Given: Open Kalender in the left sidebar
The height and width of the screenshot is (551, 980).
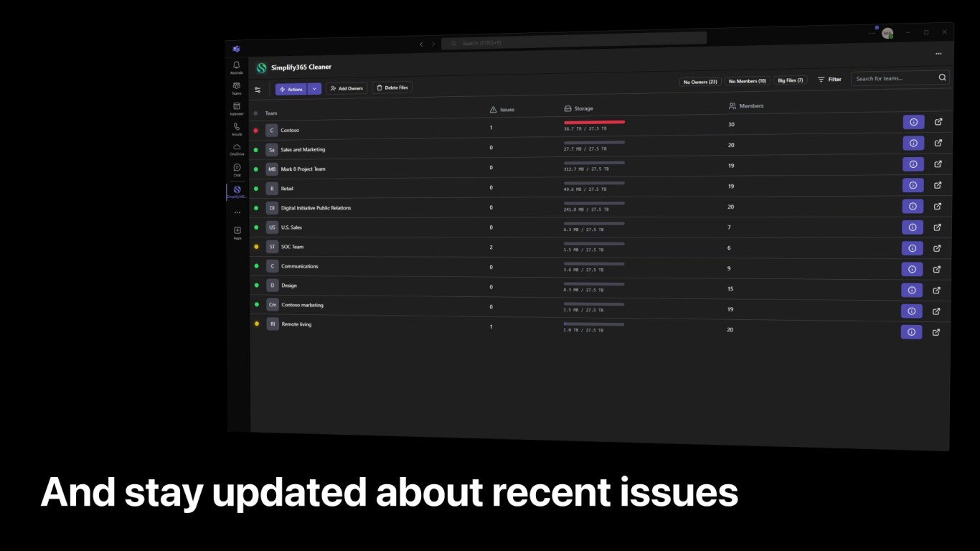Looking at the screenshot, I should [x=237, y=108].
